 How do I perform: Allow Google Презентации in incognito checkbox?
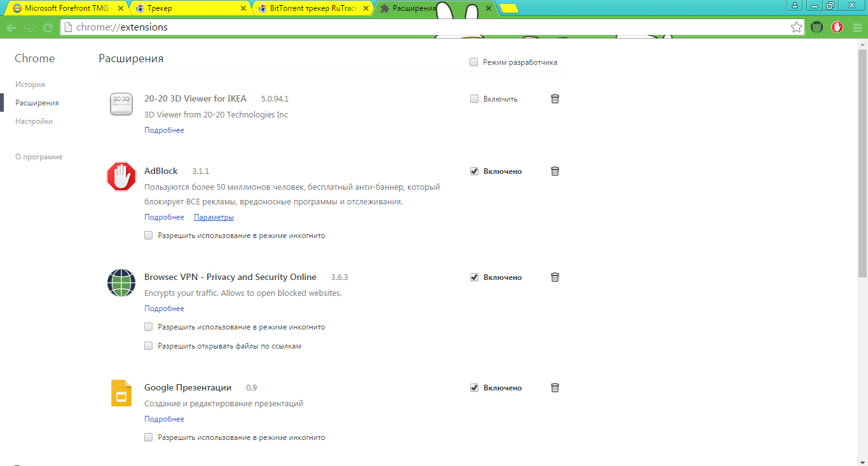pos(149,437)
